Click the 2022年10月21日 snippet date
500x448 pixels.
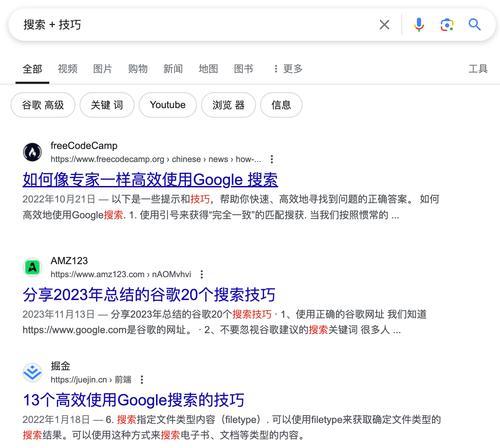tap(59, 199)
